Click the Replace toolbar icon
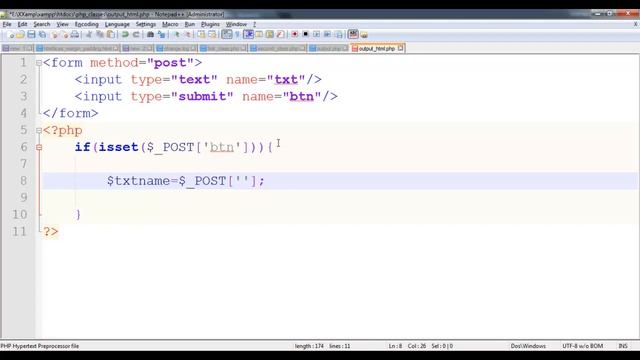The width and height of the screenshot is (640, 360). coord(162,35)
